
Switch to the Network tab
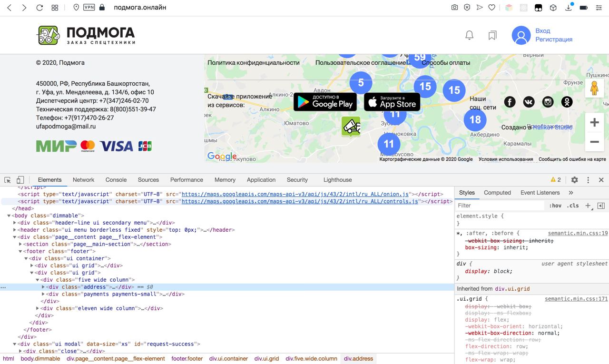(x=83, y=180)
